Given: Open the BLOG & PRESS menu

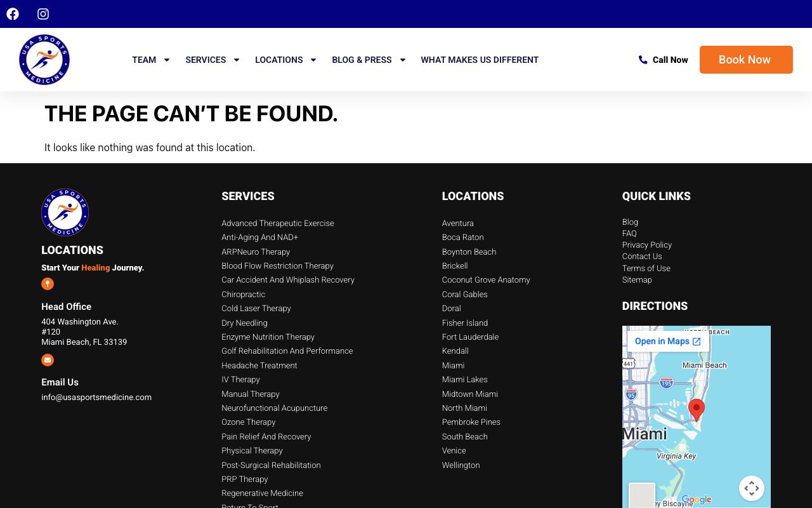Looking at the screenshot, I should [x=362, y=60].
